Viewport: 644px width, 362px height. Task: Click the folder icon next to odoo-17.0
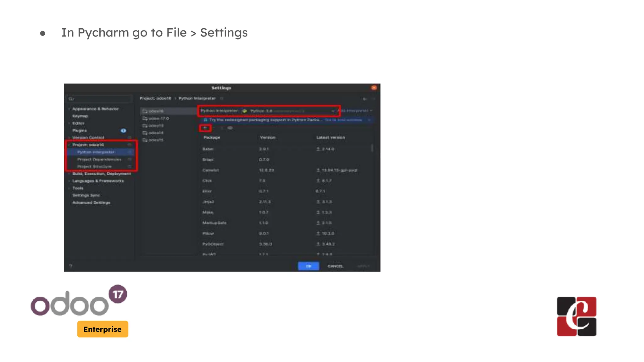145,118
